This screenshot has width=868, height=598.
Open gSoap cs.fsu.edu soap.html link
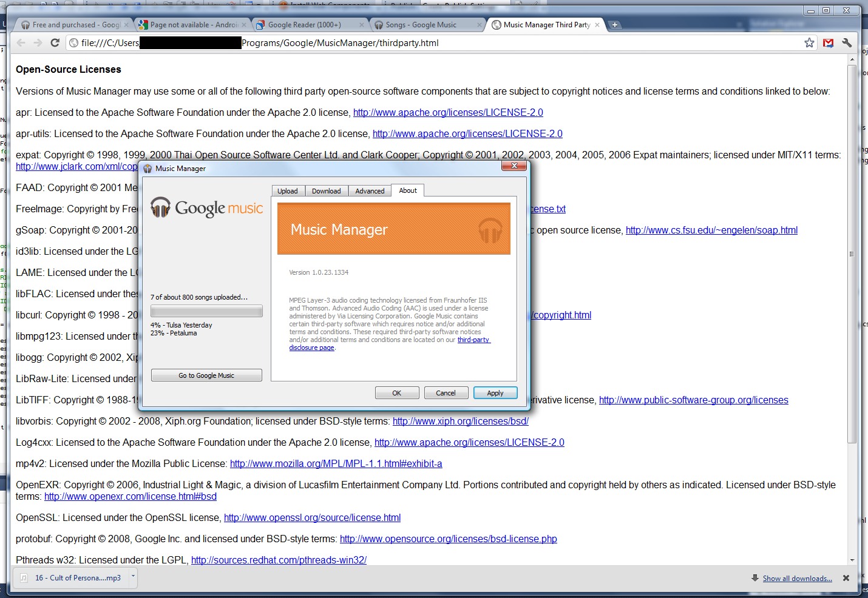711,230
